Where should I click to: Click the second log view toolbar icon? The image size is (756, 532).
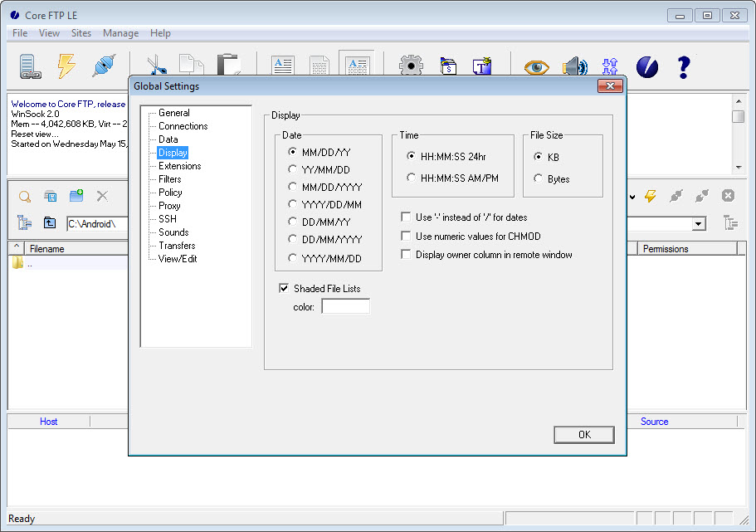(319, 65)
